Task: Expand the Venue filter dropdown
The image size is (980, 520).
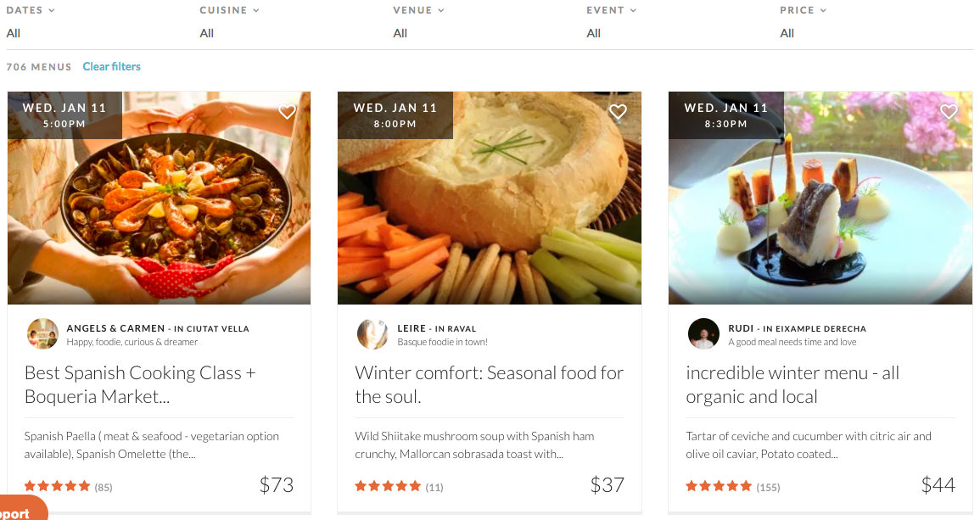Action: point(418,10)
